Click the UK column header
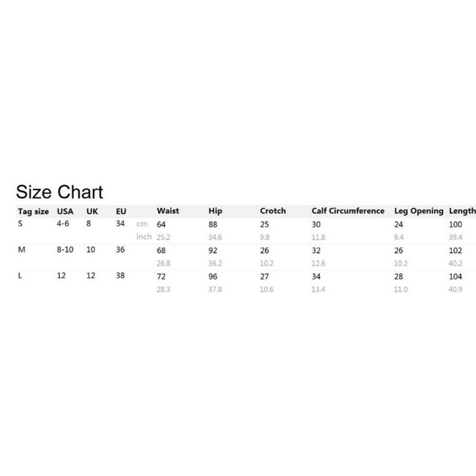 pos(92,211)
